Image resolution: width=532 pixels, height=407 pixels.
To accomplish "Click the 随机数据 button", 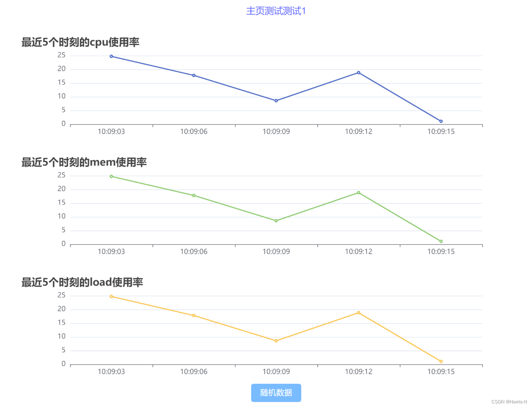I will [276, 392].
